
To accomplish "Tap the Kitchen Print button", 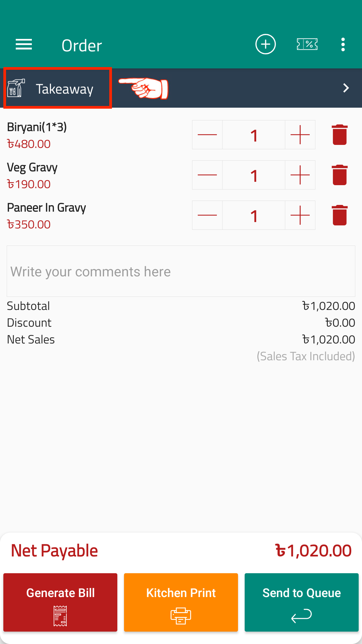I will pos(181,602).
